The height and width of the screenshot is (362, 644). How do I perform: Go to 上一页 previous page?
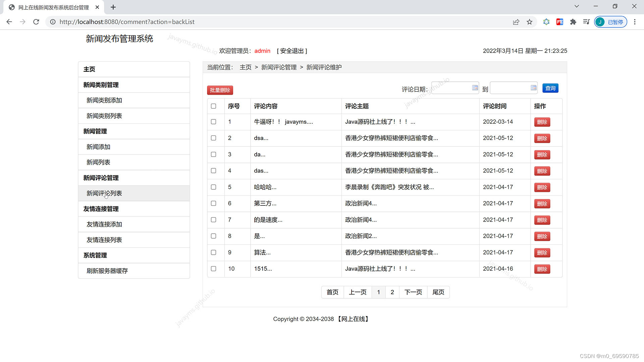(358, 292)
